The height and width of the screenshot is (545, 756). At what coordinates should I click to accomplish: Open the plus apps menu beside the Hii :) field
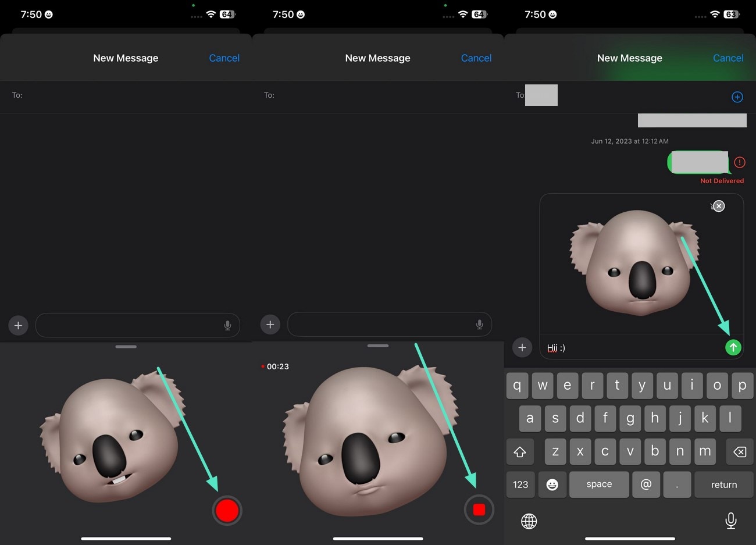pos(522,347)
